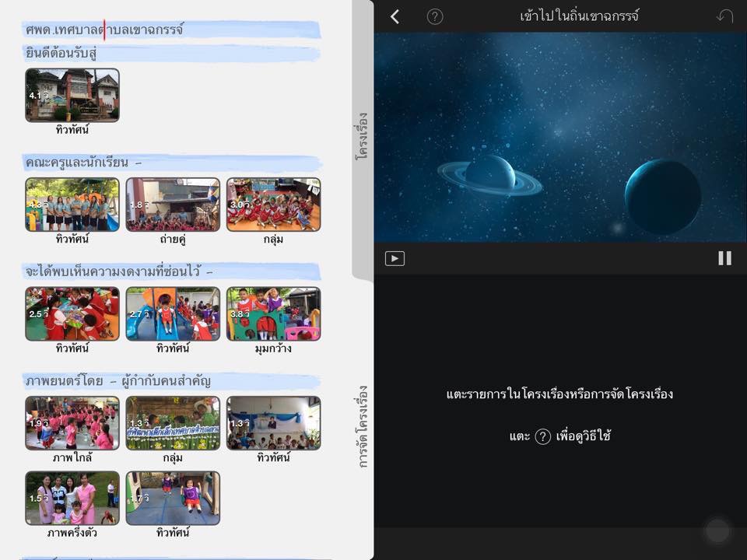Viewport: 747px width, 560px height.
Task: Tap the back chevron in the header
Action: point(395,16)
